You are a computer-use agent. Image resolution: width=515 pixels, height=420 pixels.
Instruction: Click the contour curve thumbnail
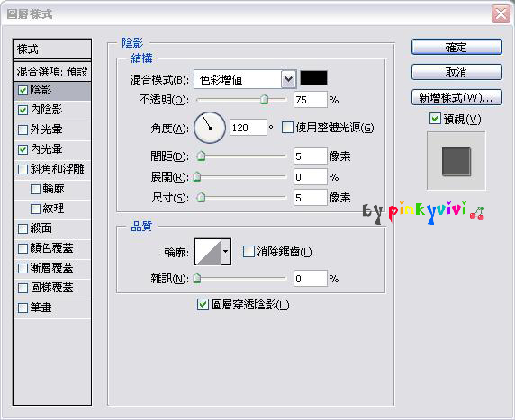208,252
